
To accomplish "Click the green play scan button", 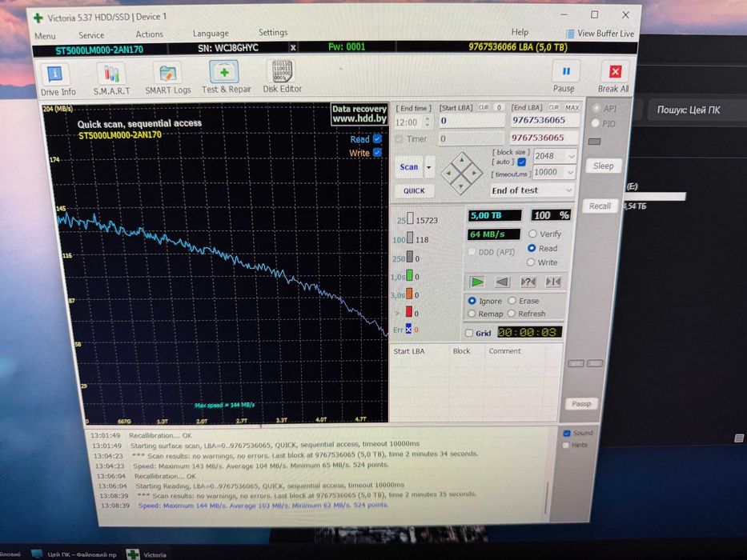I will (477, 282).
